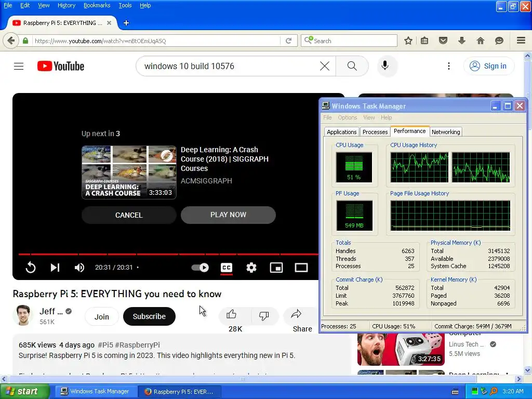Bookmark this page with the star icon
The image size is (532, 399).
point(408,41)
